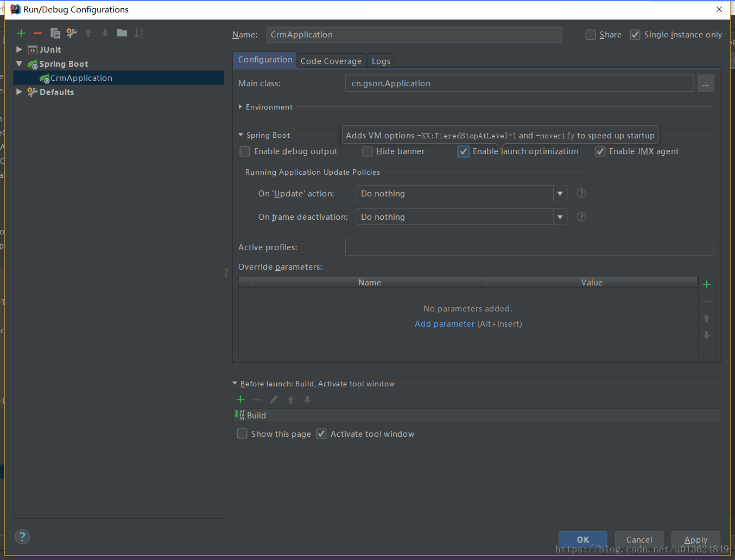Screen dimensions: 735x560
Task: Select the Build task row
Action: (x=477, y=416)
